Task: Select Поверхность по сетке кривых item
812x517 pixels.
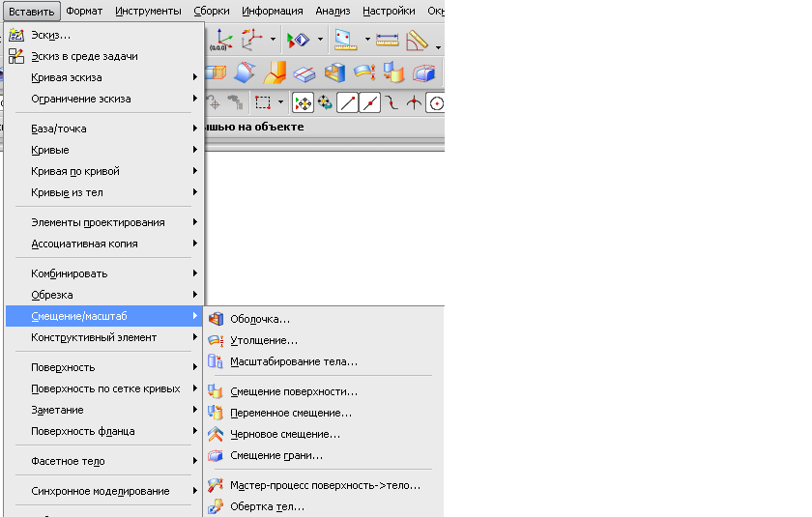Action: [104, 388]
